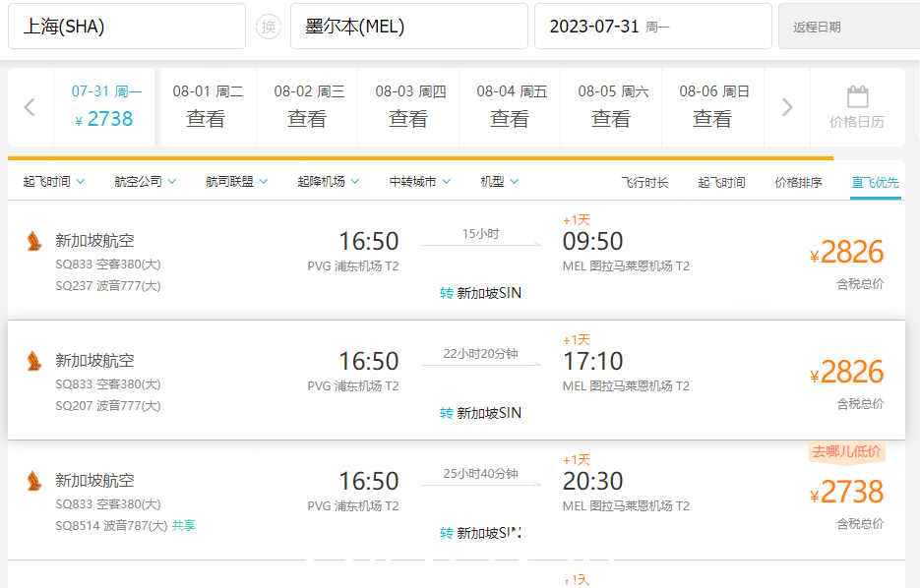Image resolution: width=920 pixels, height=588 pixels.
Task: Set the return date (返程日期)
Action: [849, 27]
